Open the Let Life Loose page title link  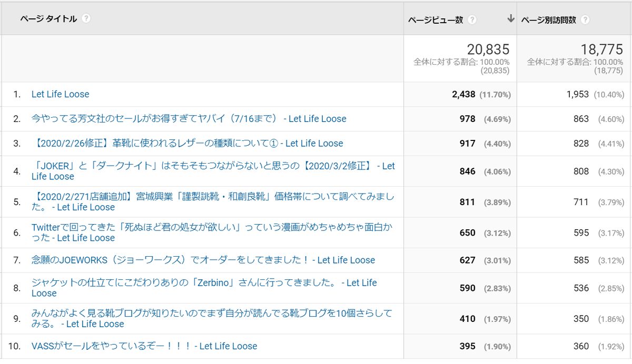(61, 94)
